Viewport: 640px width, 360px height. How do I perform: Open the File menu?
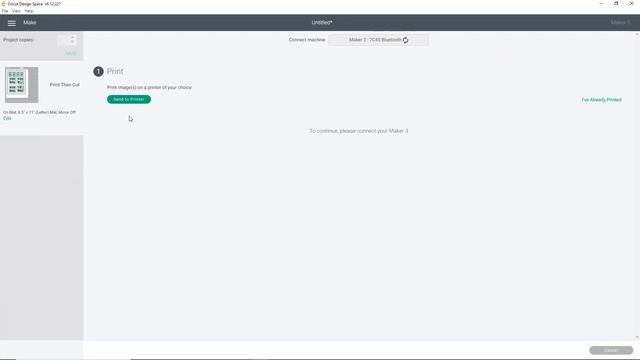point(5,11)
